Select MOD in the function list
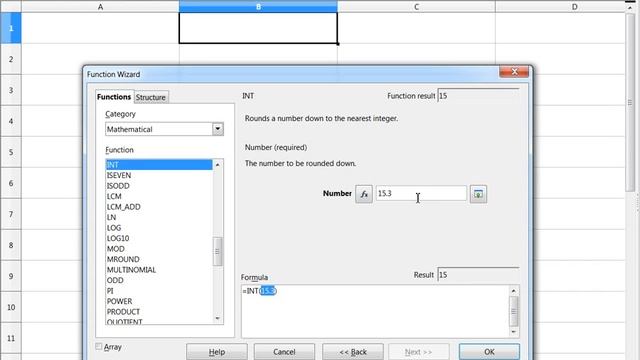 pos(159,249)
